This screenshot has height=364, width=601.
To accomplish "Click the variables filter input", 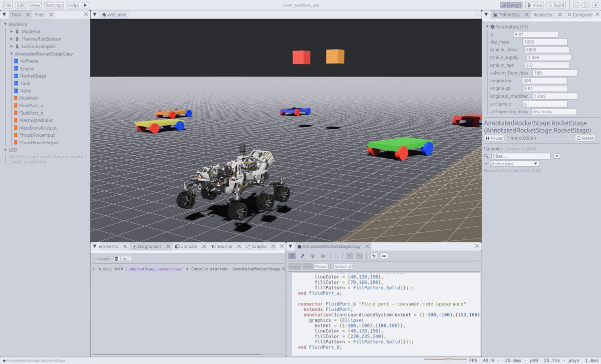I will click(x=520, y=156).
